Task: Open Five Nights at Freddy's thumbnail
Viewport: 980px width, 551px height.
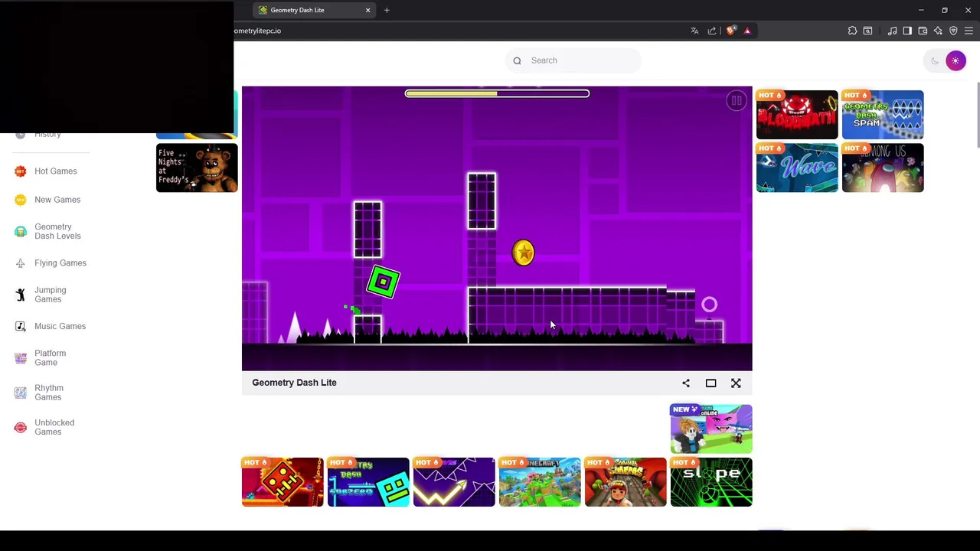Action: pos(197,168)
